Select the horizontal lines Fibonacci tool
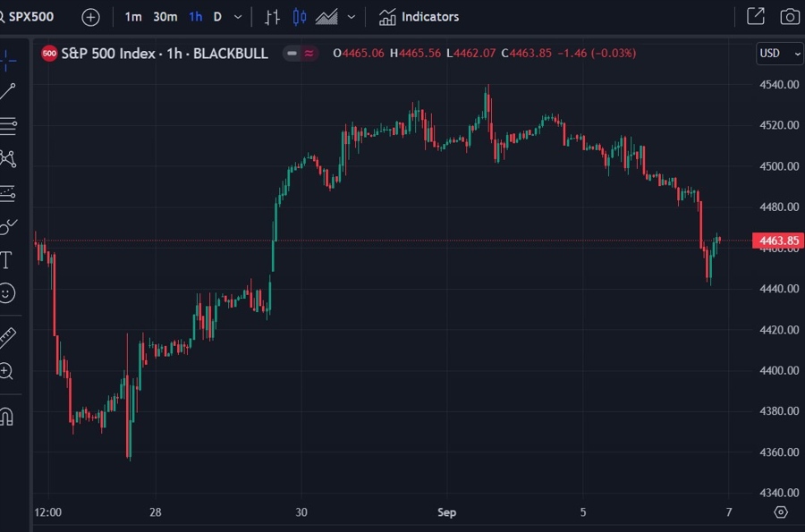Image resolution: width=805 pixels, height=532 pixels. pyautogui.click(x=8, y=126)
